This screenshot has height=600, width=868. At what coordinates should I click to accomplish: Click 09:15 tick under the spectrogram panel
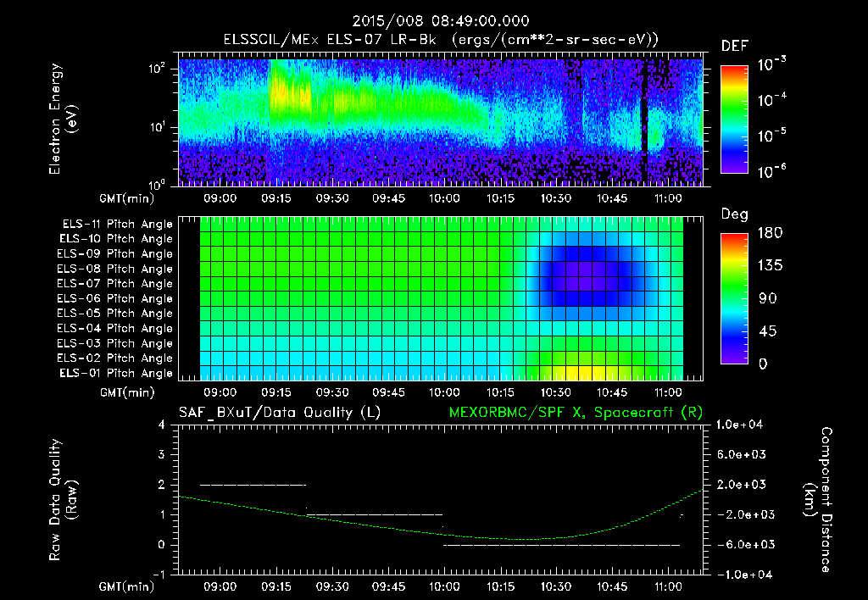point(276,198)
